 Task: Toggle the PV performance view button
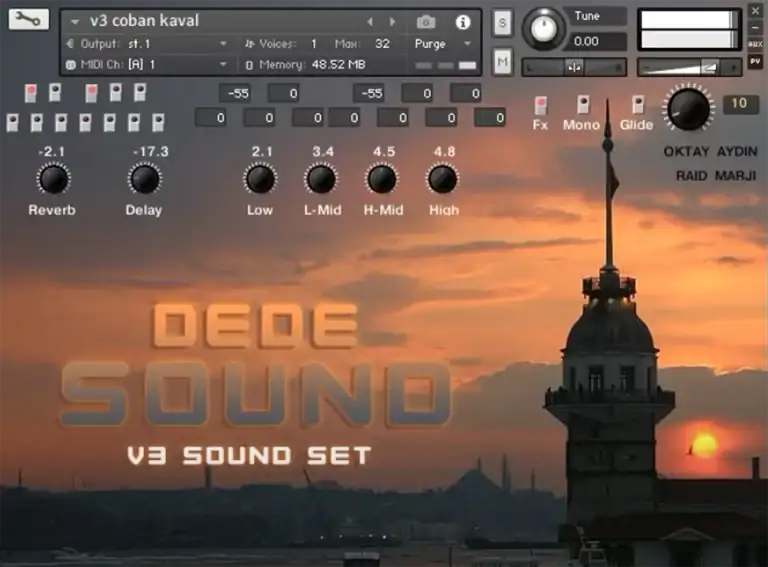tap(755, 61)
